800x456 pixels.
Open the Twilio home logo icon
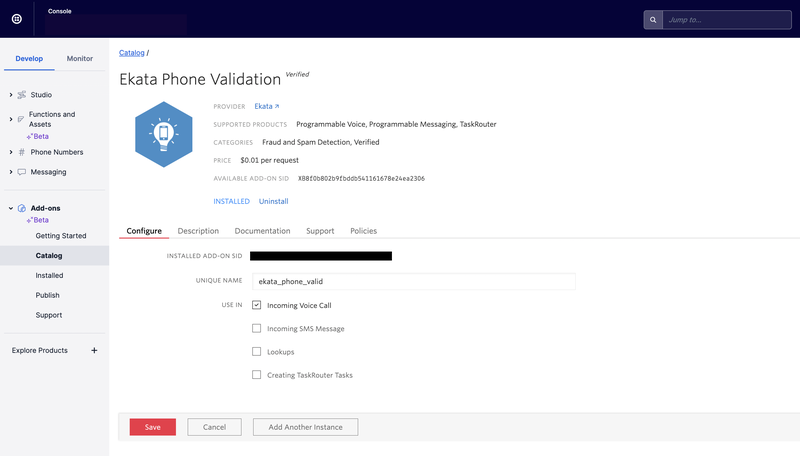coord(17,19)
